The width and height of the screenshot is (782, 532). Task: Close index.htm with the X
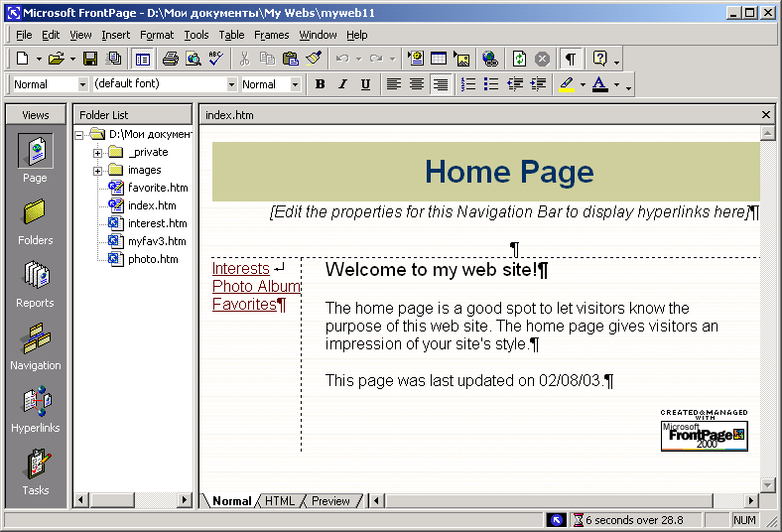[x=766, y=115]
